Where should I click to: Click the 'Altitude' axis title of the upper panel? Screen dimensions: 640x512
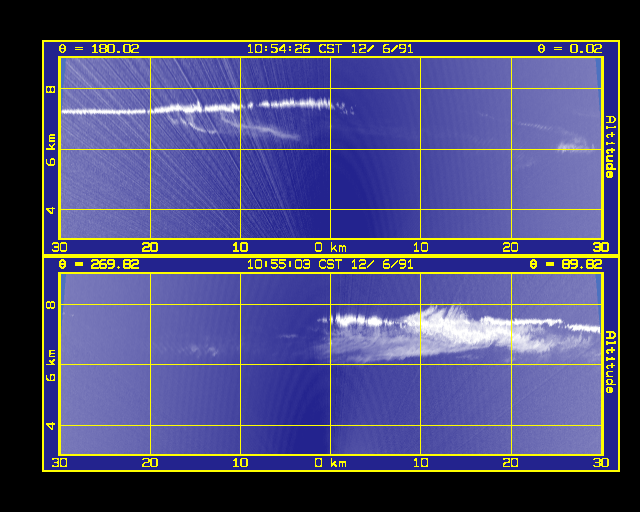(x=610, y=147)
